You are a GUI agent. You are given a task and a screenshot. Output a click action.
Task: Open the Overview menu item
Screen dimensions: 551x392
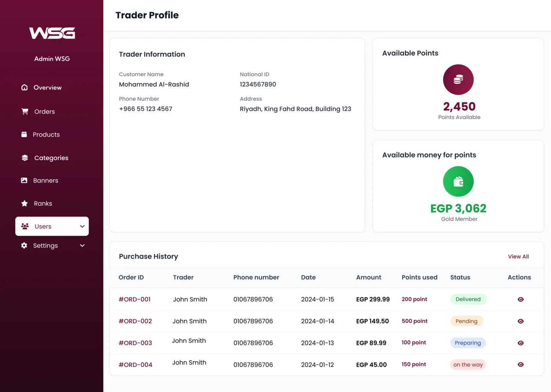click(x=47, y=87)
